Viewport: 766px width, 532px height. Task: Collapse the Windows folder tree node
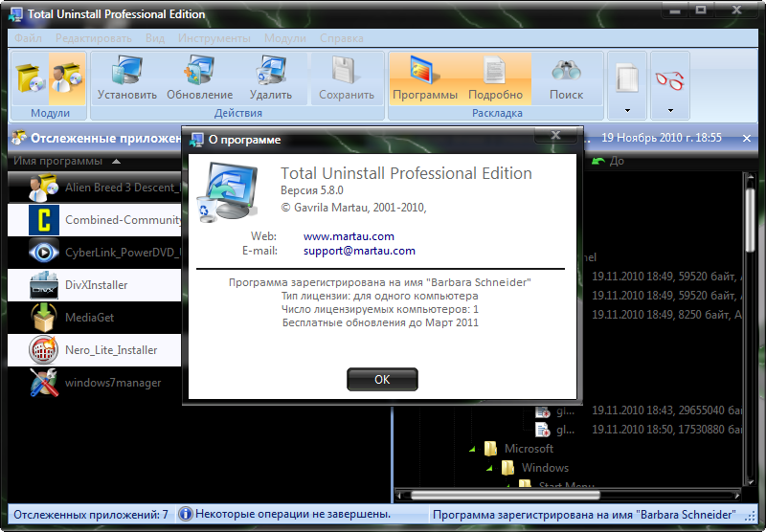[x=489, y=469]
